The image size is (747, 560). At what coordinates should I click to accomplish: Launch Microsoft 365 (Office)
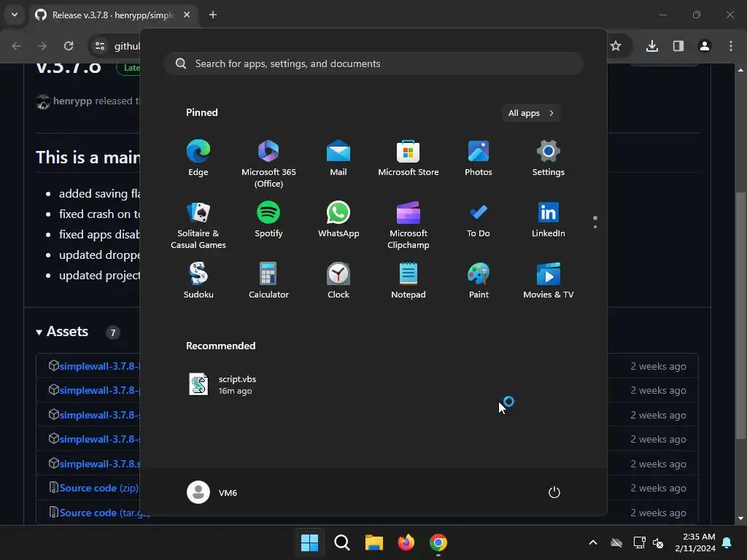[x=268, y=164]
